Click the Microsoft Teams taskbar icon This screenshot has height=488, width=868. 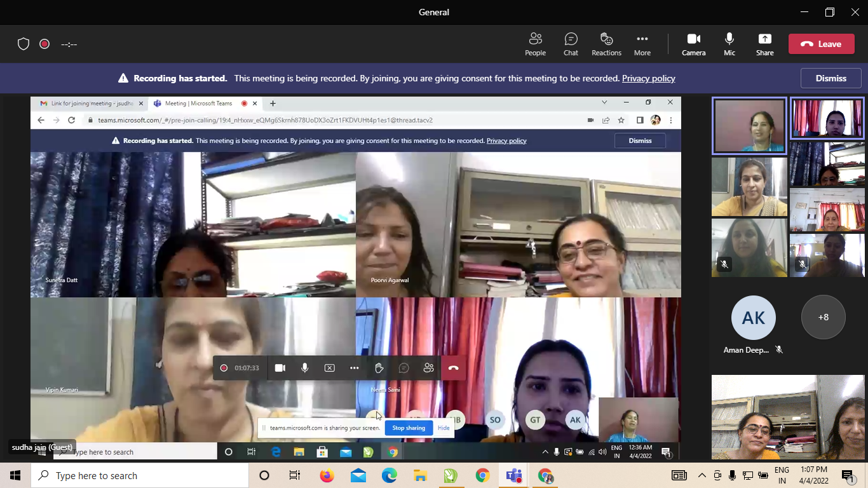point(513,475)
